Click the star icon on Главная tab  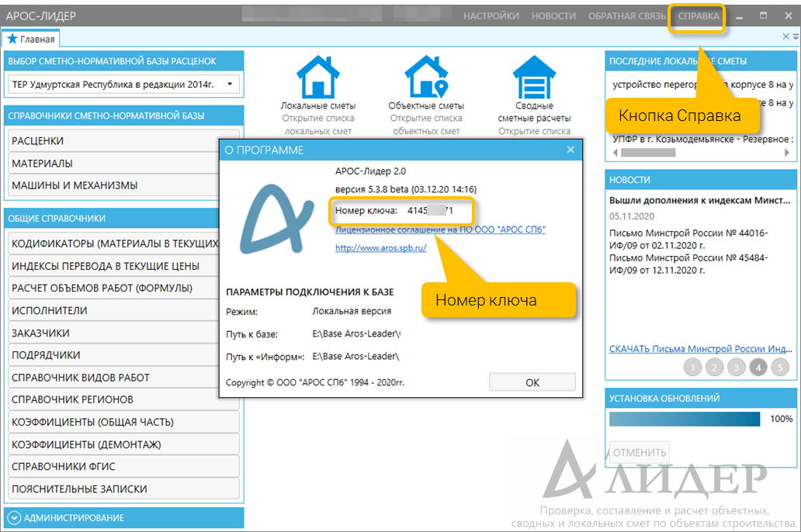click(x=12, y=39)
